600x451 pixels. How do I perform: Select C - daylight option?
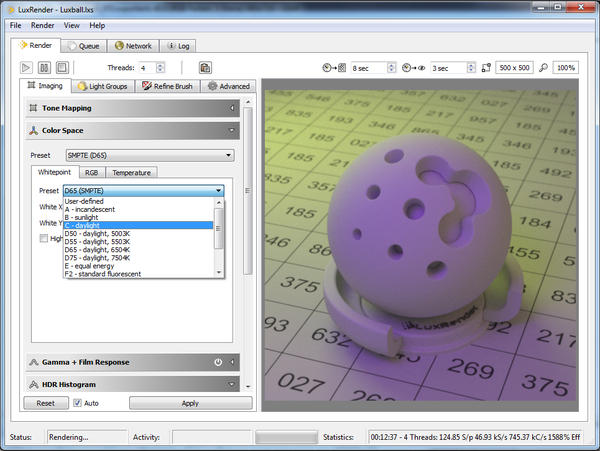(138, 225)
